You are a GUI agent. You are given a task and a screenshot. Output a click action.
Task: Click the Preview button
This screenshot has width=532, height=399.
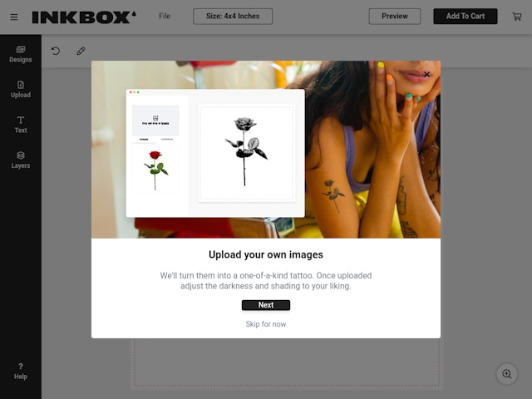[395, 17]
